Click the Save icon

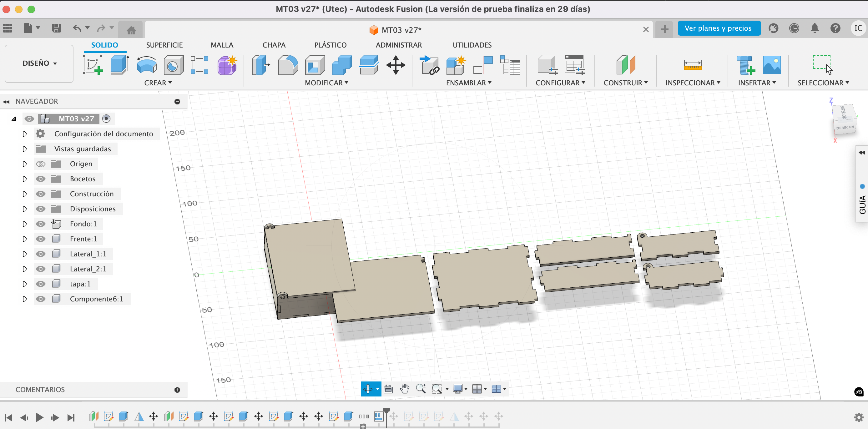pyautogui.click(x=56, y=28)
